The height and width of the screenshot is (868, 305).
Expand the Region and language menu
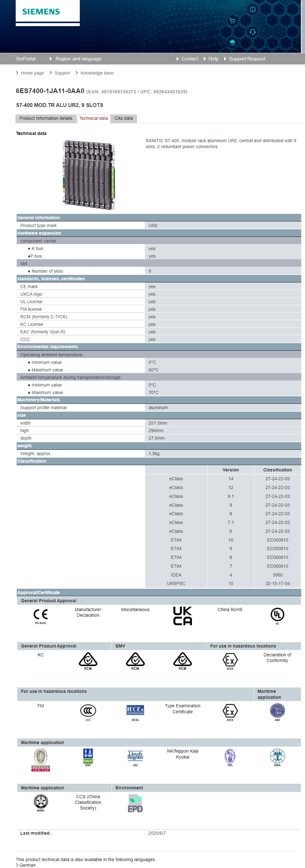pyautogui.click(x=78, y=58)
